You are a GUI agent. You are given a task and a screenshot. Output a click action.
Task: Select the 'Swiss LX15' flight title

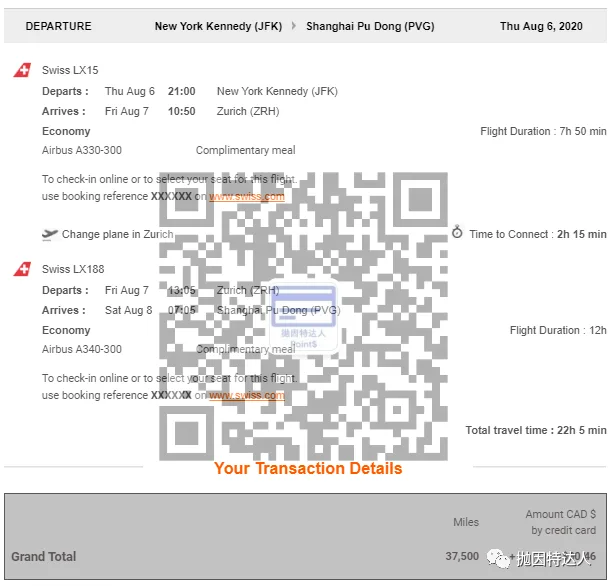70,70
